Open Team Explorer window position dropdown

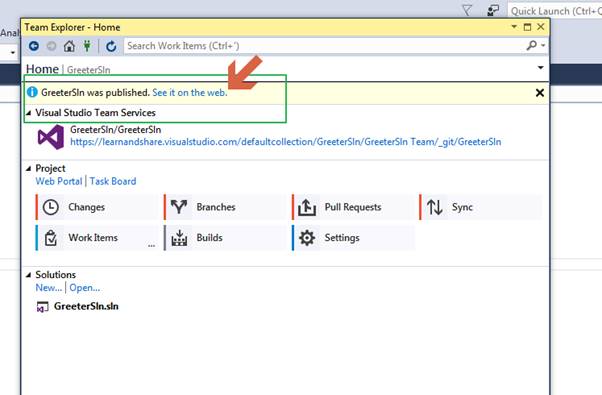point(514,27)
